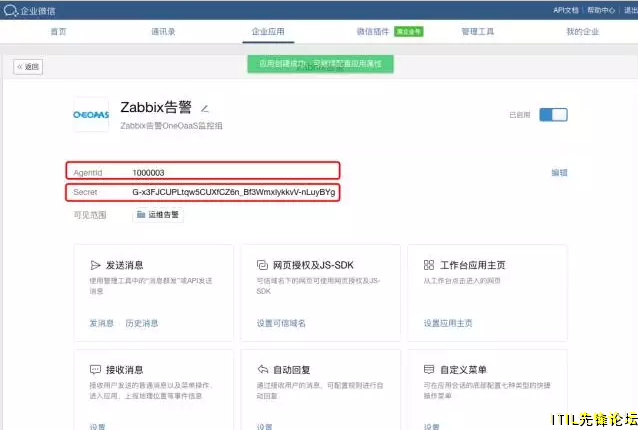Open the API文档 link
Image resolution: width=638 pixels, height=430 pixels.
click(x=566, y=10)
